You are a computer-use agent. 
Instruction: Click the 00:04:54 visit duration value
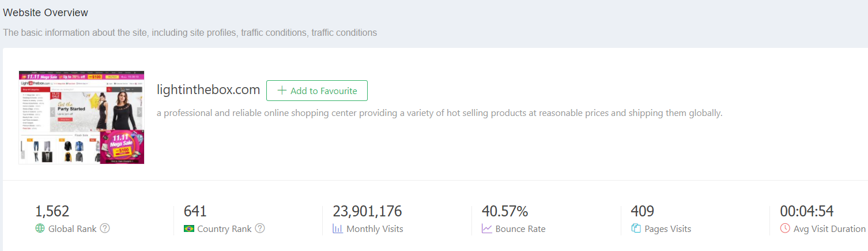coord(807,211)
